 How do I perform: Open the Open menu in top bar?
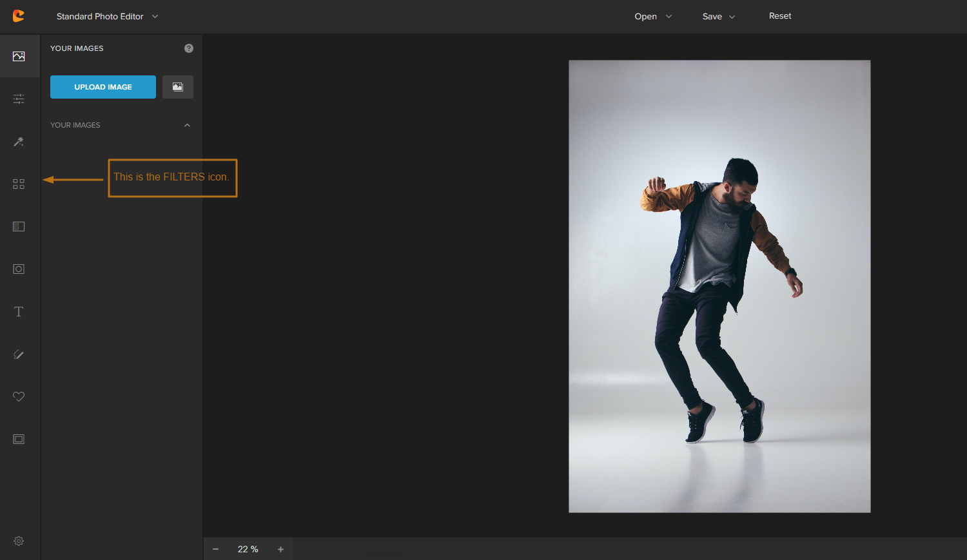point(652,17)
